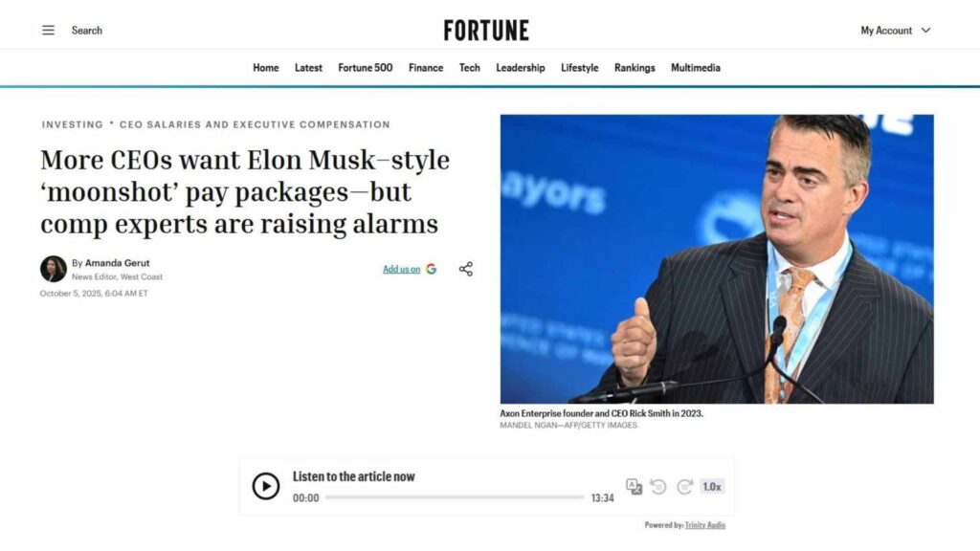Click the share icon beside byline

466,269
